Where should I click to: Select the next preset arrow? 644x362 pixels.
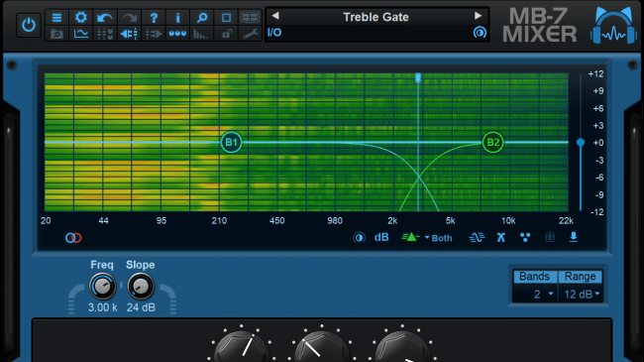pos(478,16)
